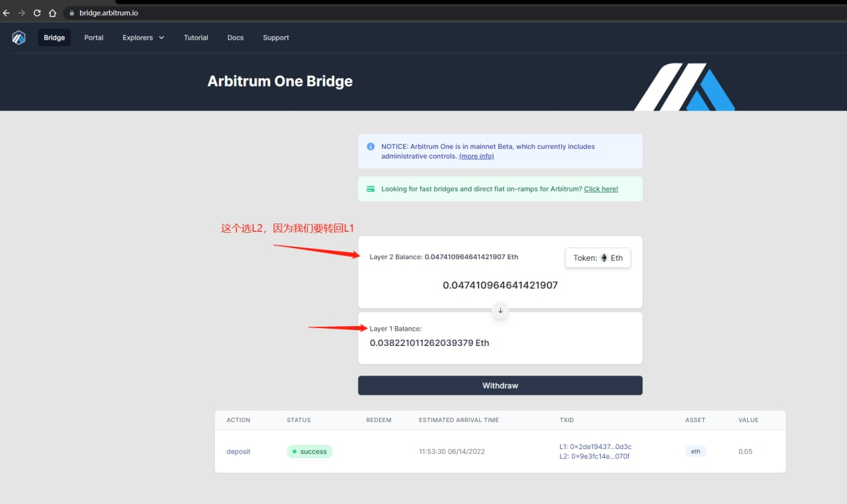
Task: Click the blue info icon in the notice banner
Action: click(371, 147)
